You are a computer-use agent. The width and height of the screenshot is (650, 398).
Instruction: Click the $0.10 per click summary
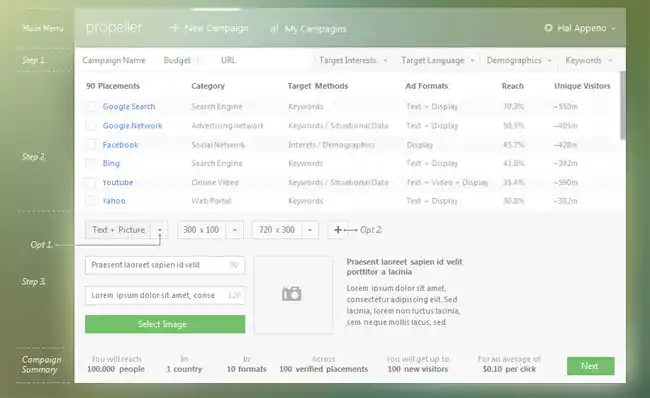coord(509,369)
